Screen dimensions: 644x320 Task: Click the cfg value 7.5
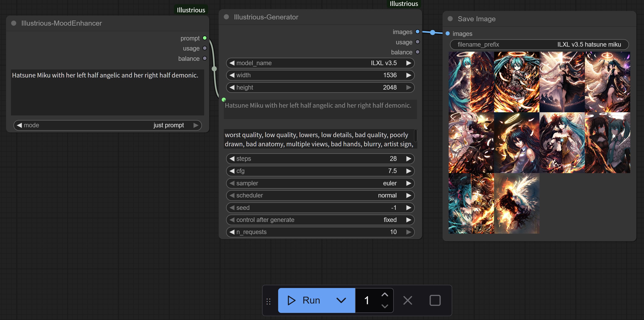[x=392, y=171]
